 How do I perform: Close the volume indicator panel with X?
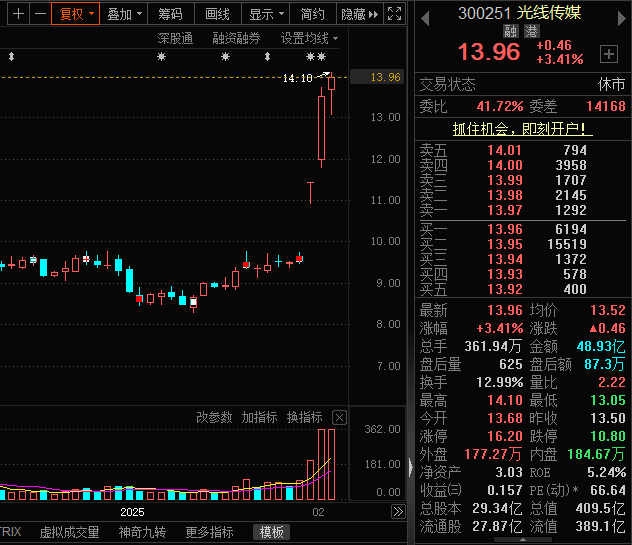click(339, 417)
